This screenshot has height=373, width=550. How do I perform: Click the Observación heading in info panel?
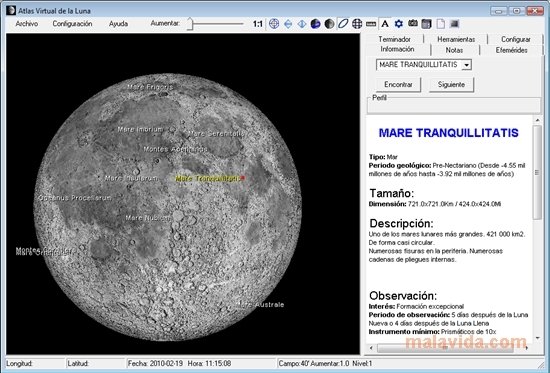[403, 295]
